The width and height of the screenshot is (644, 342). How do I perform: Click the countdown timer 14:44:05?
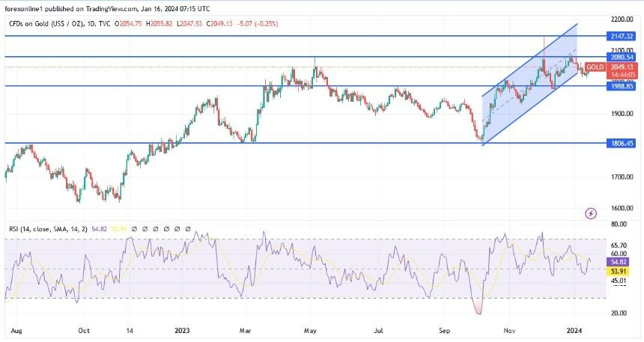pyautogui.click(x=623, y=75)
